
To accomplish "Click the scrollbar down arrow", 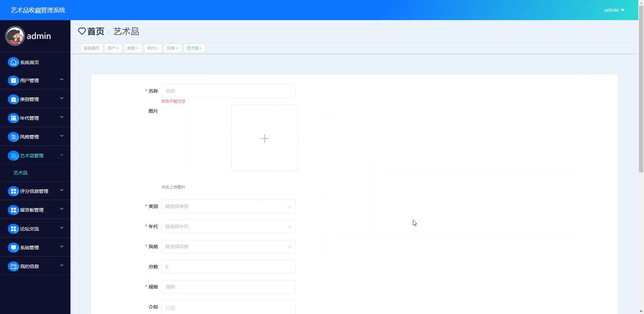I will click(641, 311).
